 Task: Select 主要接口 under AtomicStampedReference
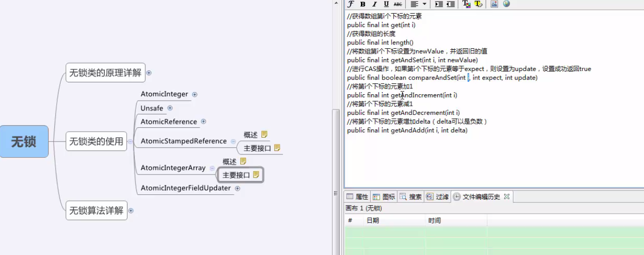258,148
